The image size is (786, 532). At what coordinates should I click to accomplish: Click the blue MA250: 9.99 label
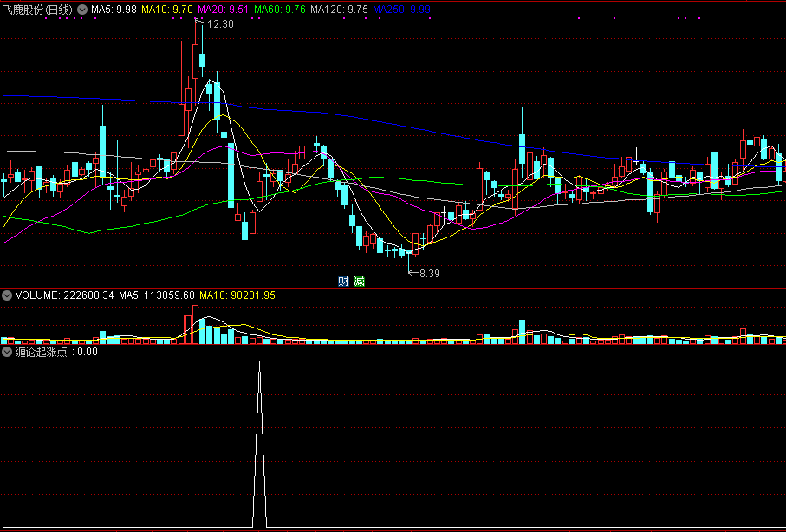402,10
